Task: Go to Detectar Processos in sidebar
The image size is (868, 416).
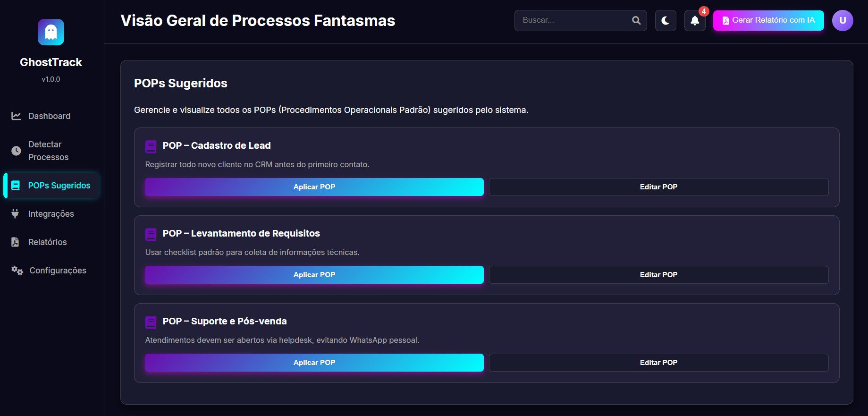Action: click(48, 151)
